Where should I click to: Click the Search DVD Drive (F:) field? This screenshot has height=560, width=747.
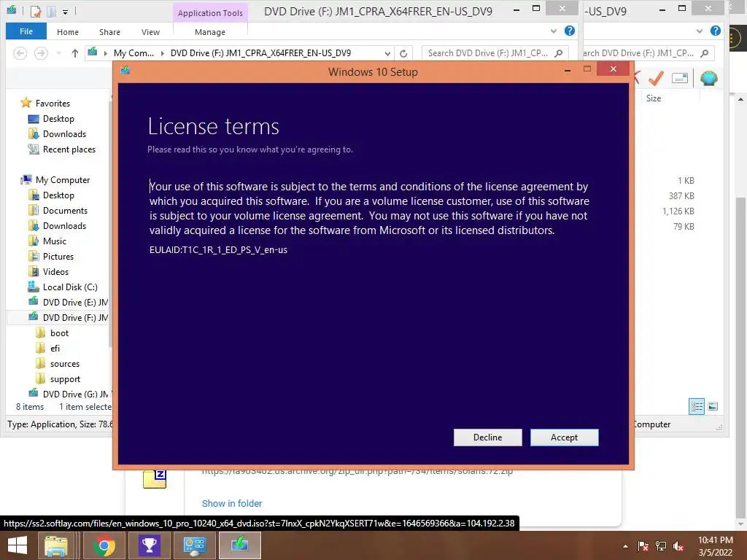[495, 52]
